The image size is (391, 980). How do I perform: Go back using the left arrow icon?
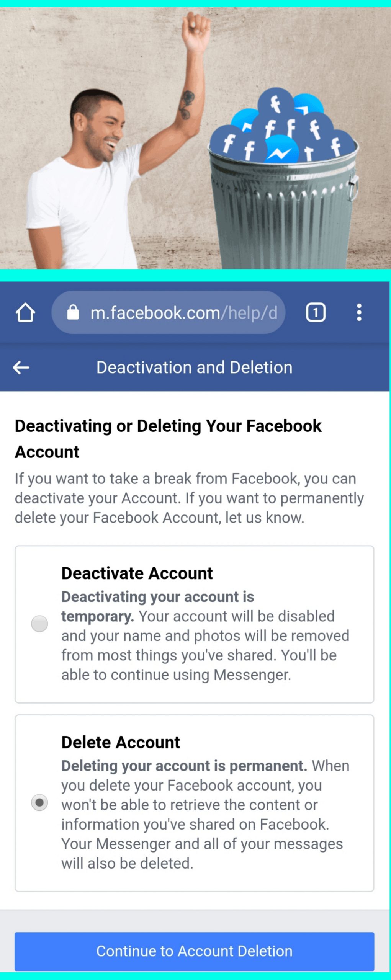pos(21,367)
